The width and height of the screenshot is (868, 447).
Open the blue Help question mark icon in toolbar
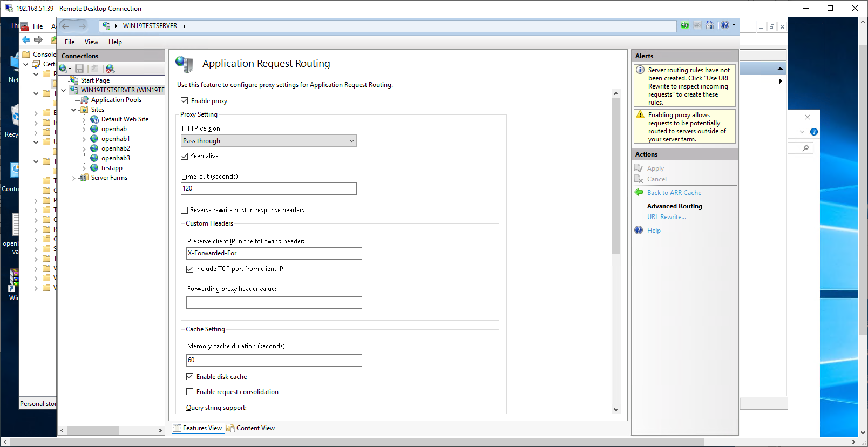pos(725,25)
